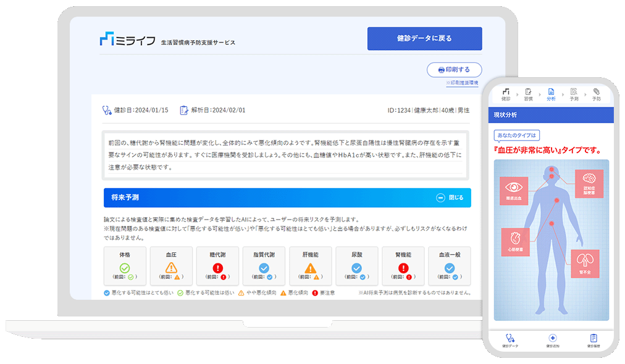Tap the 健診追加 plus icon
This screenshot has width=625, height=364.
(x=552, y=339)
